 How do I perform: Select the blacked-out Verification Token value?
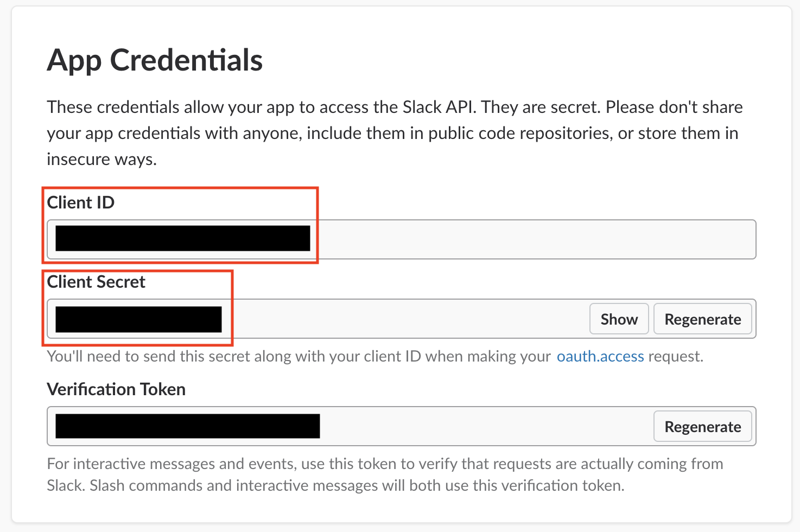pos(187,426)
